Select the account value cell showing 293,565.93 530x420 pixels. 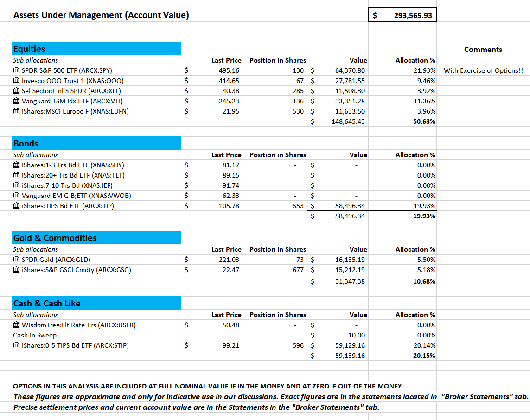pyautogui.click(x=402, y=15)
